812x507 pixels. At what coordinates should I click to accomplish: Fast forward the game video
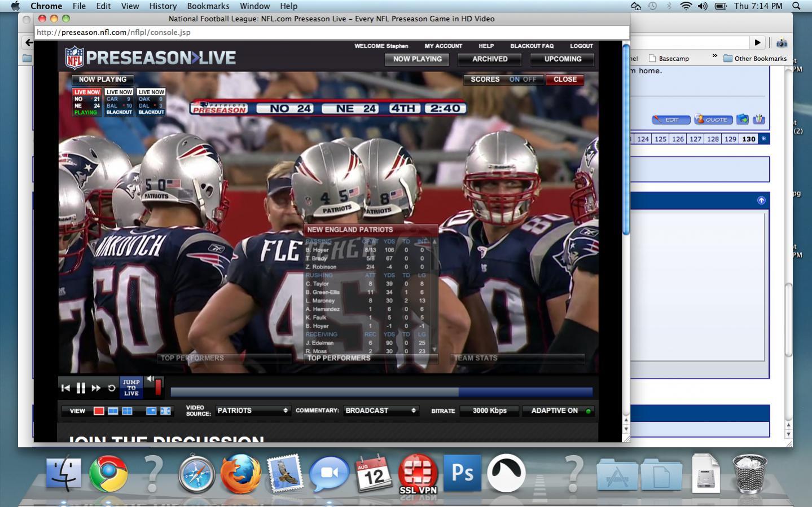point(96,388)
